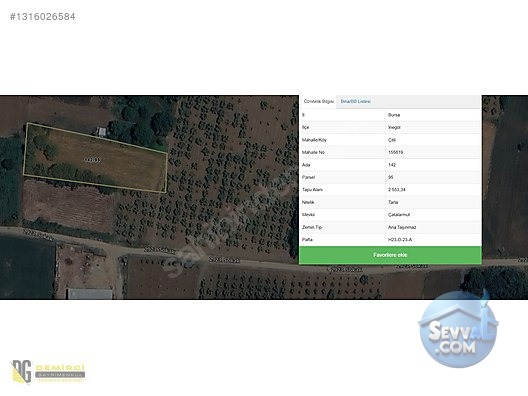Screen dimensions: 528x396
Task: Click the Mahalle/Köy label
Action: 314,140
